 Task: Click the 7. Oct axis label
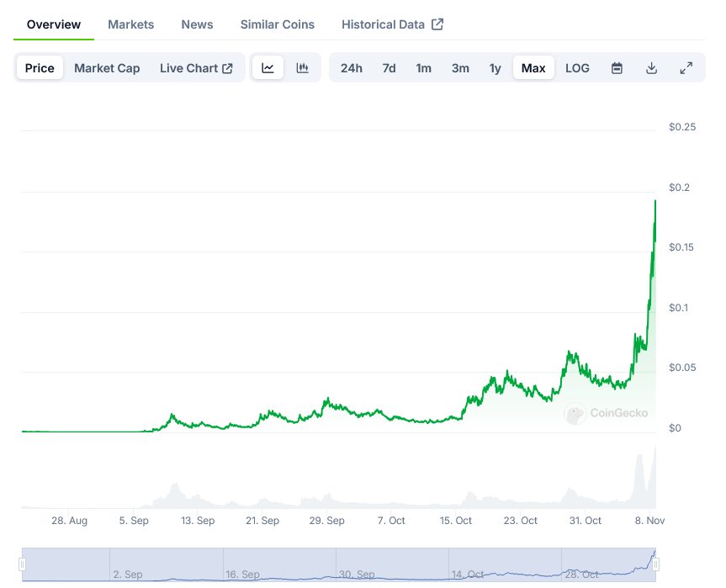(x=391, y=521)
